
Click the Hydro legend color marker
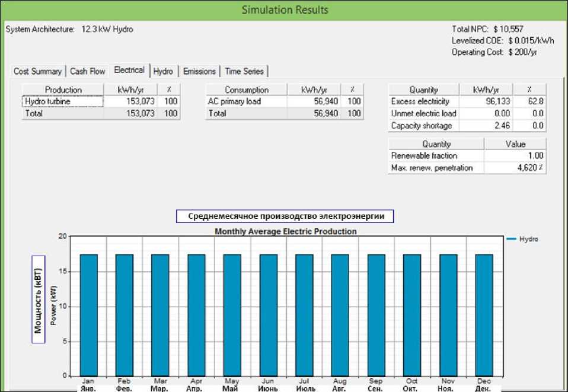[x=511, y=239]
